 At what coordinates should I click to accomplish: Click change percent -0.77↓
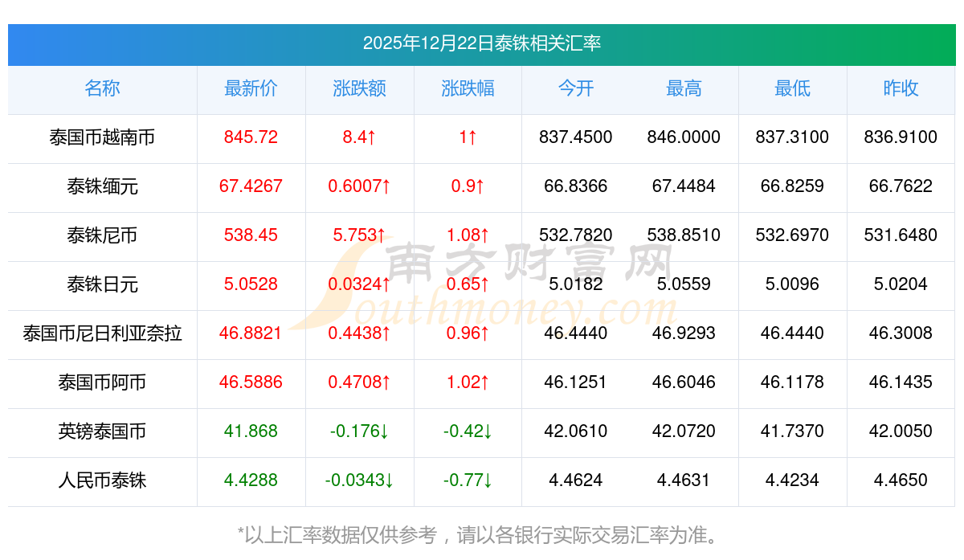[x=468, y=481]
